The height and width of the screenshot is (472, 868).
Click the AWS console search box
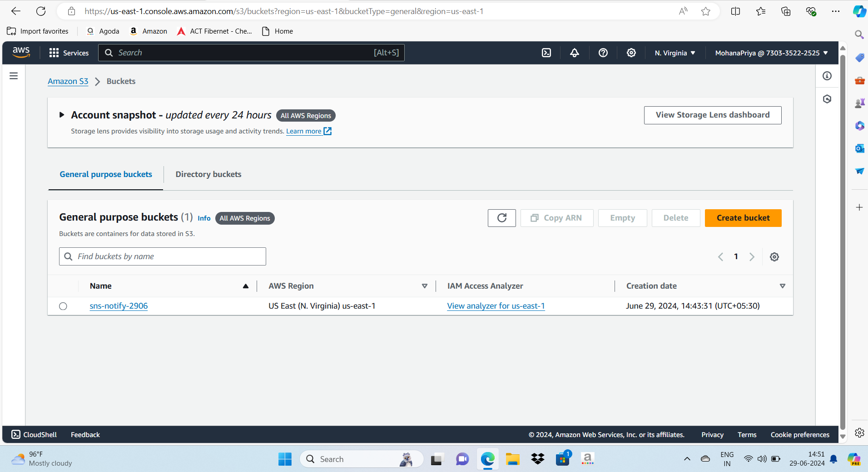(252, 53)
